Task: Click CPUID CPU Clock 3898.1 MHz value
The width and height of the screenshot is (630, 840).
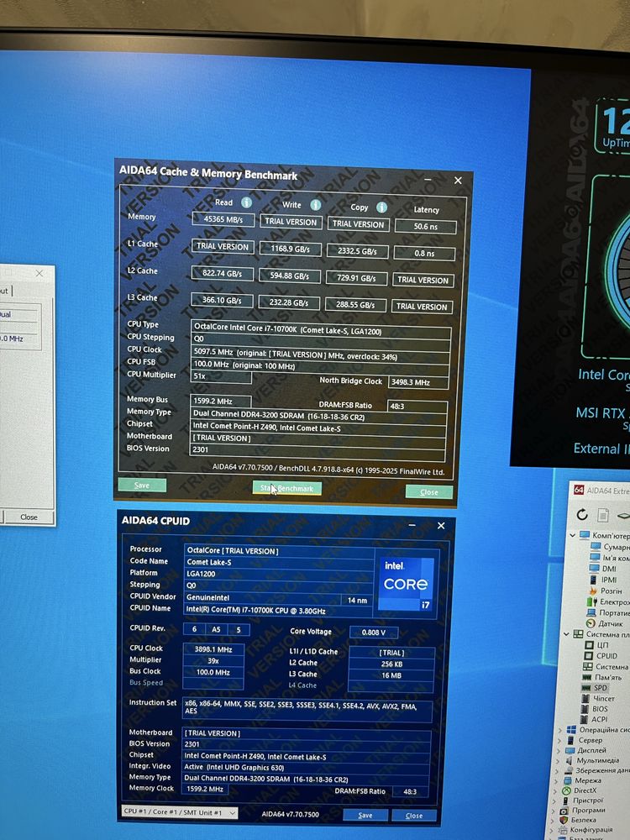Action: [213, 649]
